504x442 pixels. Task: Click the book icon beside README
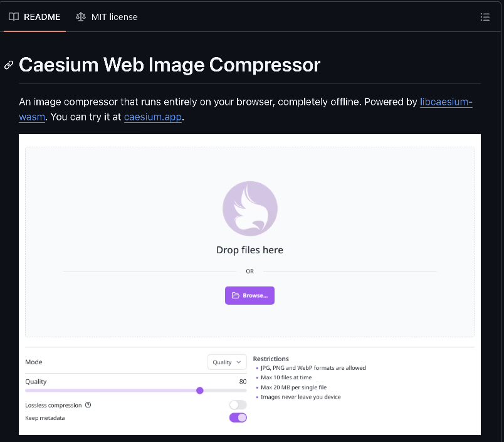14,17
